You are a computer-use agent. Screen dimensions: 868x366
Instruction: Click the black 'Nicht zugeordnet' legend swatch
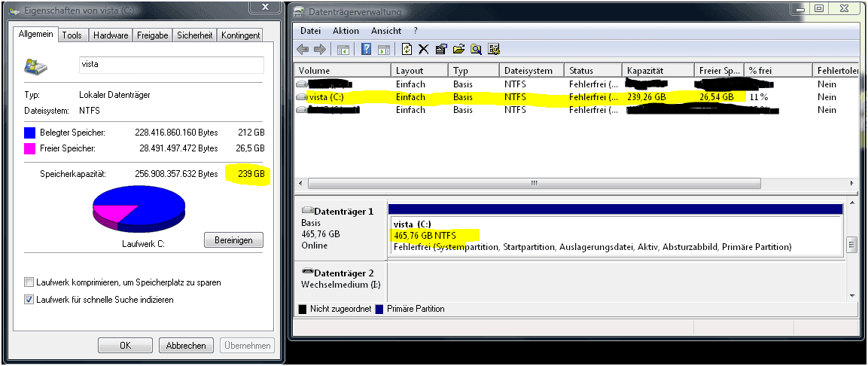coord(302,309)
